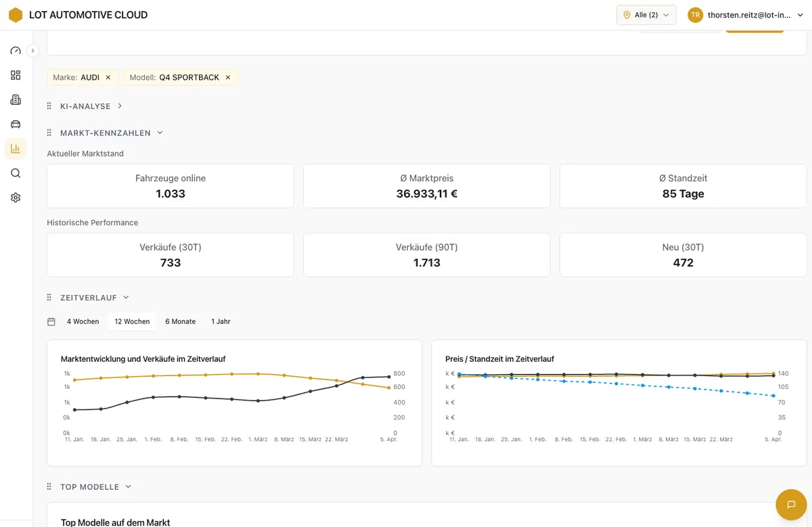Open the Alle (2) location dropdown
The image size is (812, 527).
[x=646, y=15]
